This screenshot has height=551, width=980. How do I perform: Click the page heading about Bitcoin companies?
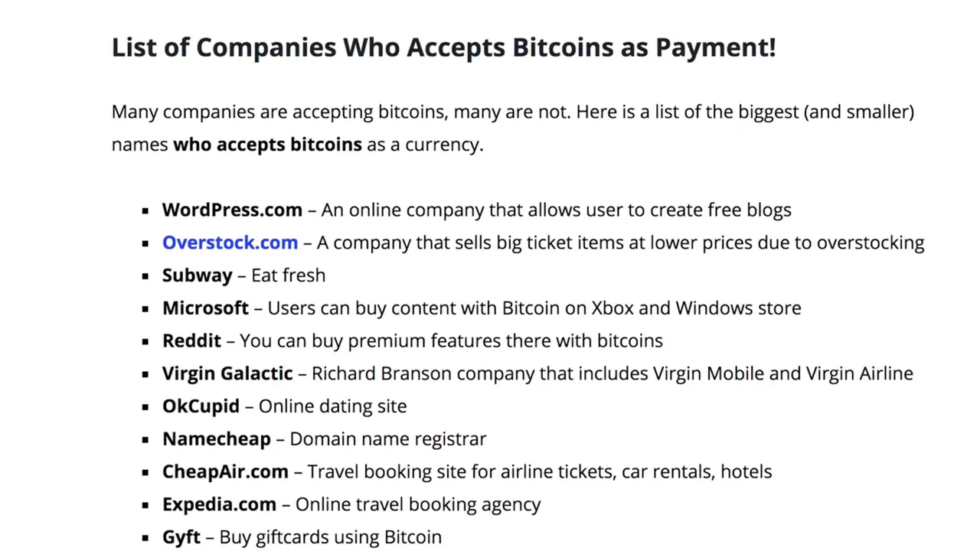443,47
